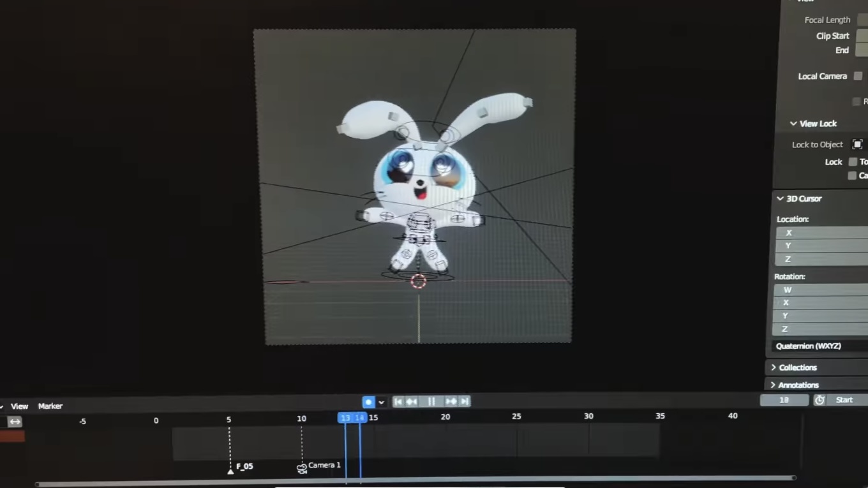Jump to the last frame
This screenshot has width=868, height=488.
coord(465,401)
